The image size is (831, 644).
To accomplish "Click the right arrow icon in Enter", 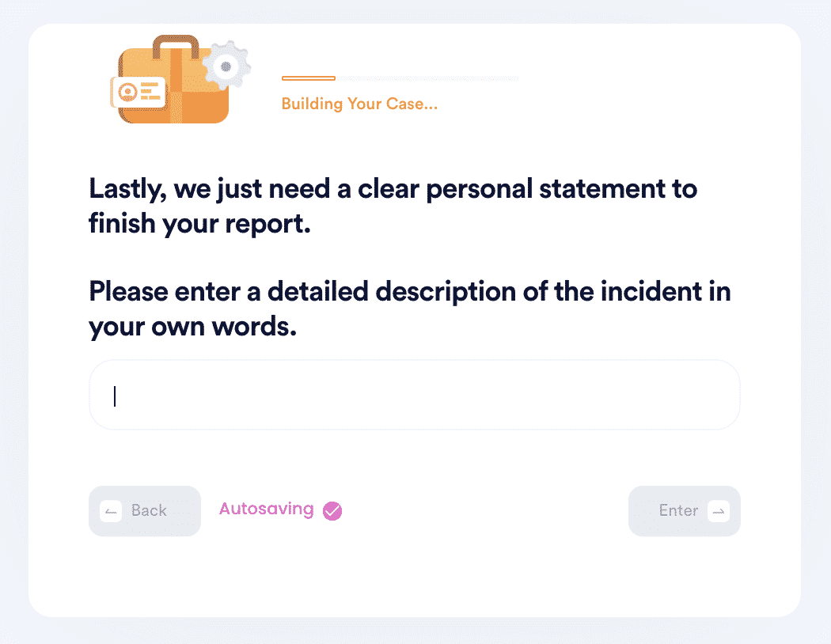I will (718, 511).
